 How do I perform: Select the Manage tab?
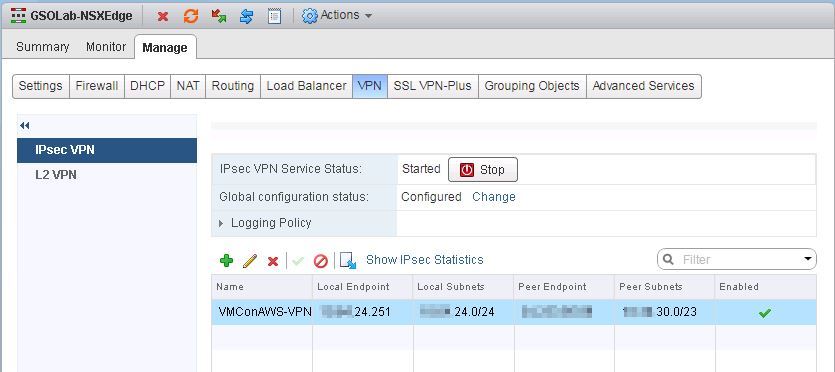[165, 47]
